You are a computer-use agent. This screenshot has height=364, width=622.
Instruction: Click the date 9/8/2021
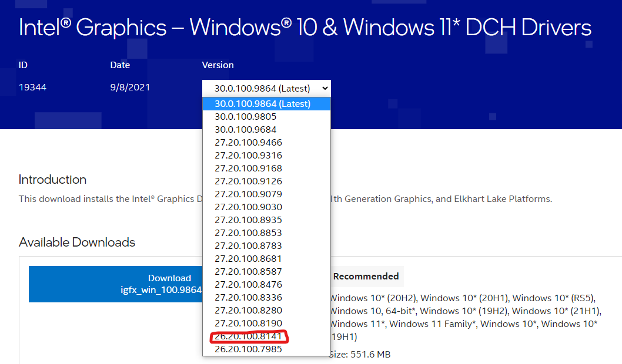130,87
